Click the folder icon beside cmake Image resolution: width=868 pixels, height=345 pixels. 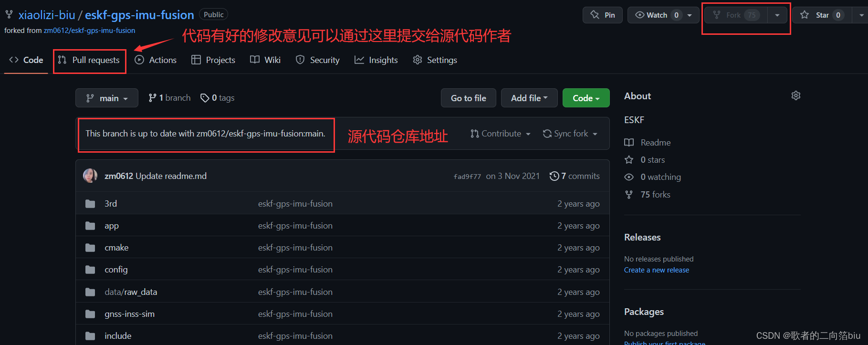pos(90,248)
